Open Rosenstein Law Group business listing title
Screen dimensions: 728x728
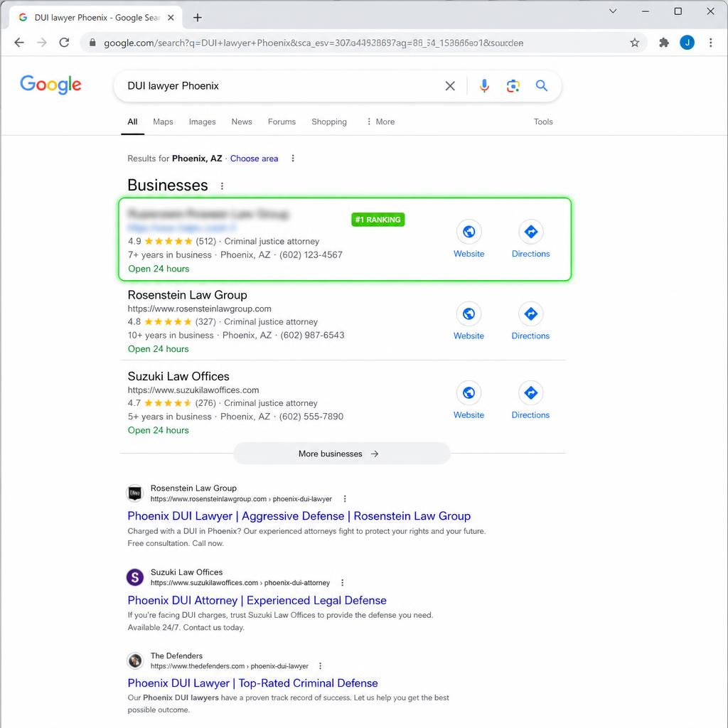click(x=187, y=295)
